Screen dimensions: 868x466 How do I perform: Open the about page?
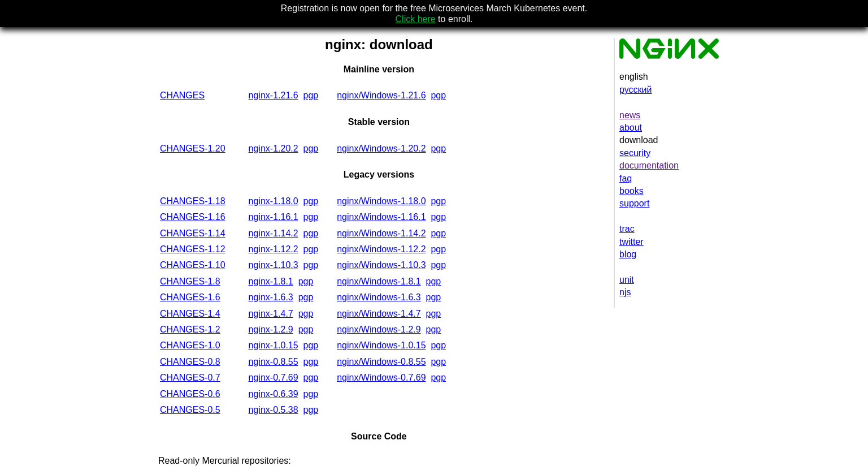pyautogui.click(x=631, y=128)
